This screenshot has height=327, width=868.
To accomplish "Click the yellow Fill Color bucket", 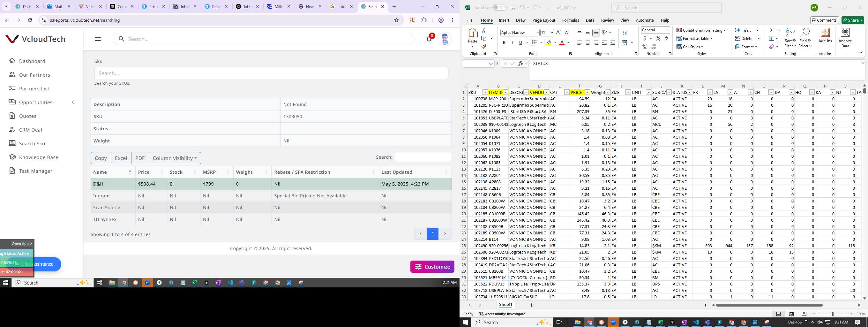I will coord(549,43).
